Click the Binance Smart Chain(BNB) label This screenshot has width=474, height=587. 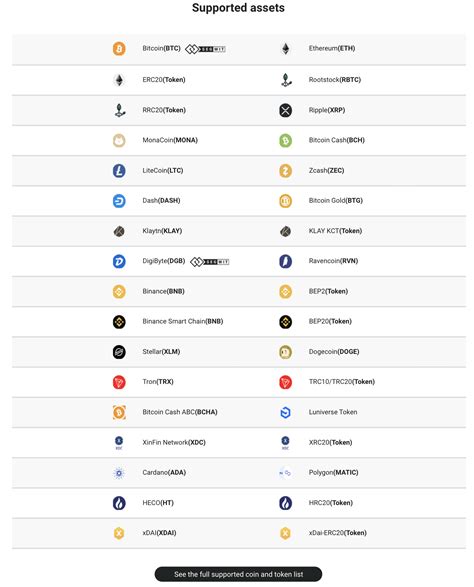183,321
